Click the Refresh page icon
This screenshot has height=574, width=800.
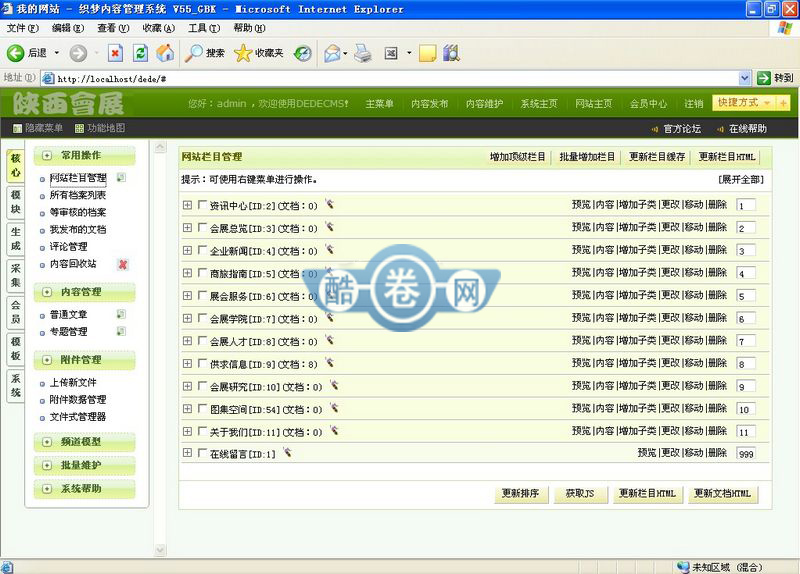point(140,53)
